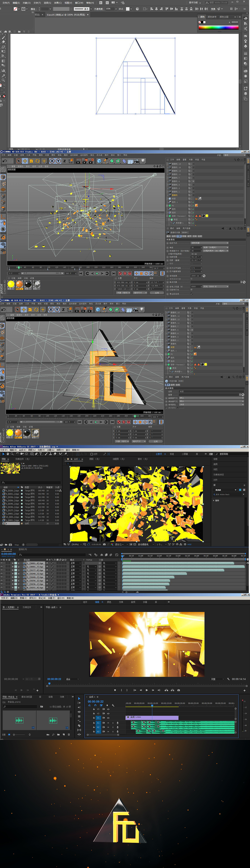Viewport: 250px width, 868px height.
Task: Select the Move tool in upper Cinema 4D window
Action: 25,161
